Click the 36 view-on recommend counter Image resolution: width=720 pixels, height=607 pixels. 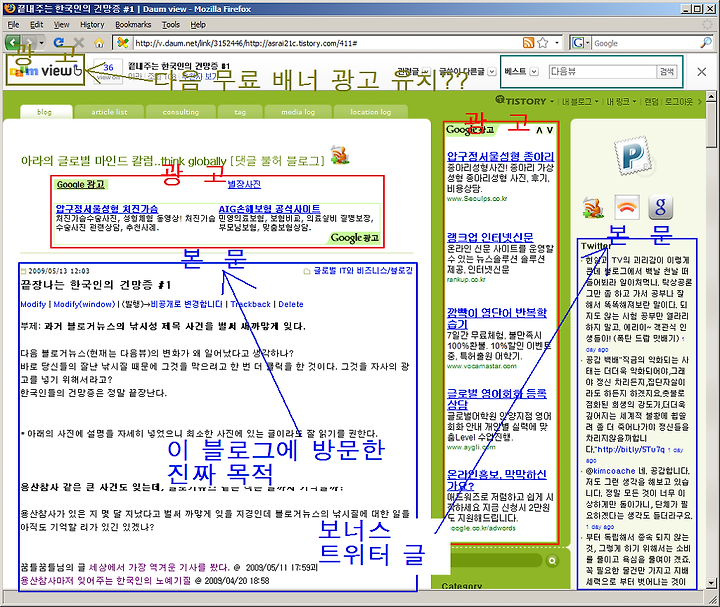pos(108,71)
